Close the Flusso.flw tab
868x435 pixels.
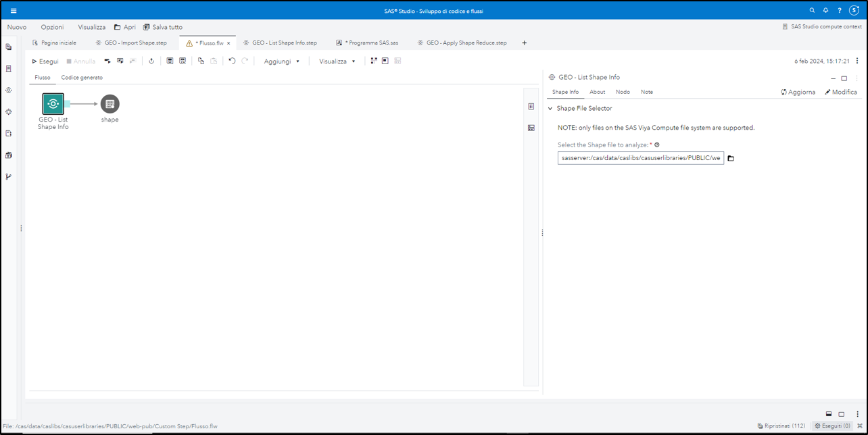pyautogui.click(x=228, y=43)
